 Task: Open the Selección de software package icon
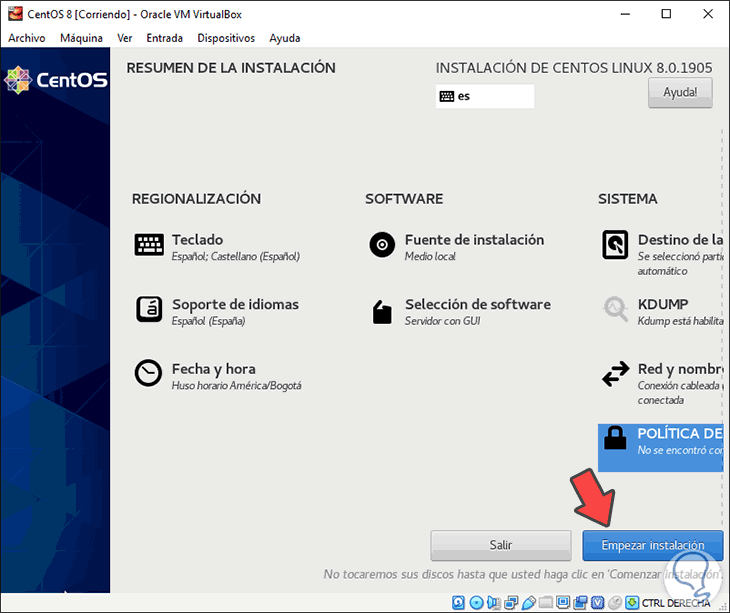(382, 311)
